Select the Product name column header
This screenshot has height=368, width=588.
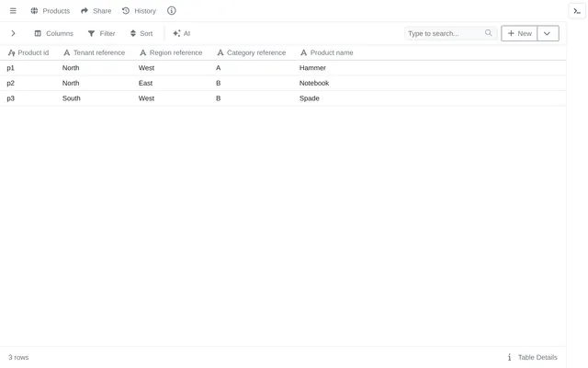327,52
